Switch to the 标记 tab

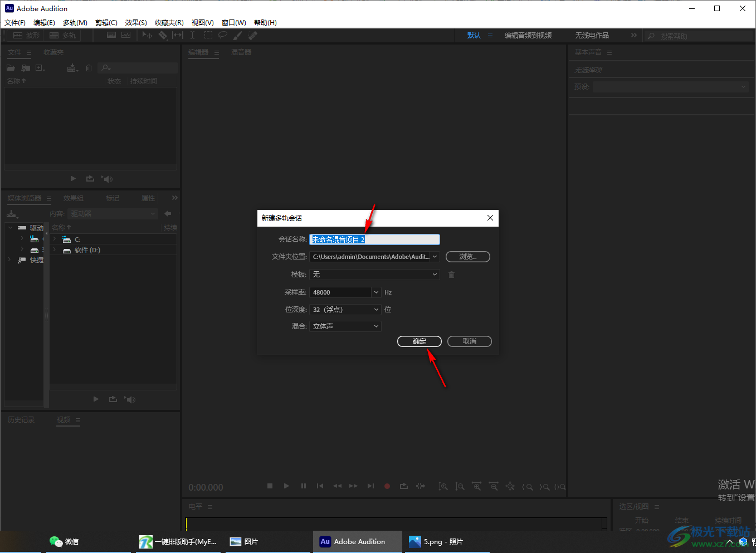click(x=113, y=198)
